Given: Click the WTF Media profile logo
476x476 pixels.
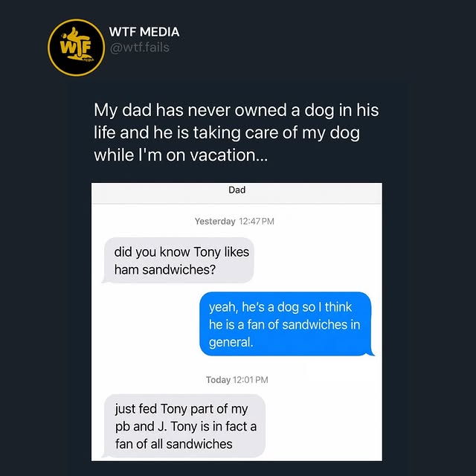Looking at the screenshot, I should (x=76, y=48).
